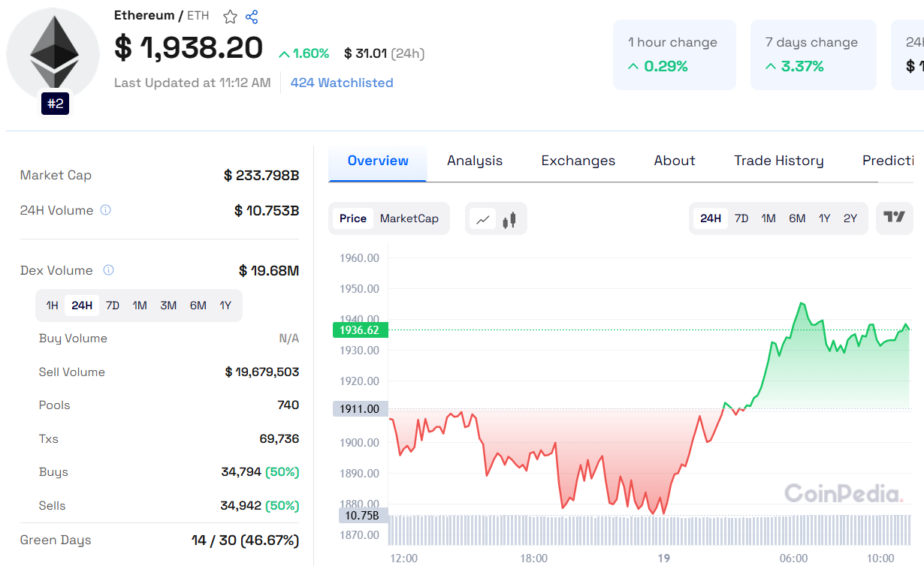Click the Ethereum logo image
The image size is (924, 566).
tap(53, 54)
